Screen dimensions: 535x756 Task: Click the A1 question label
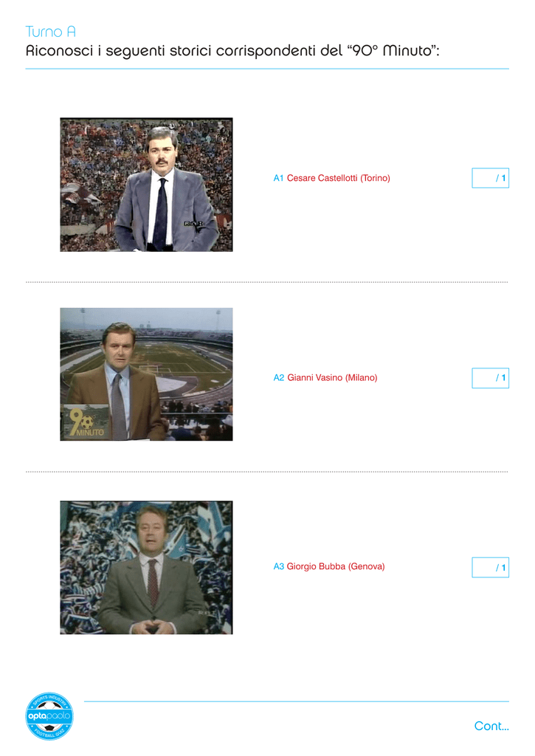[278, 178]
